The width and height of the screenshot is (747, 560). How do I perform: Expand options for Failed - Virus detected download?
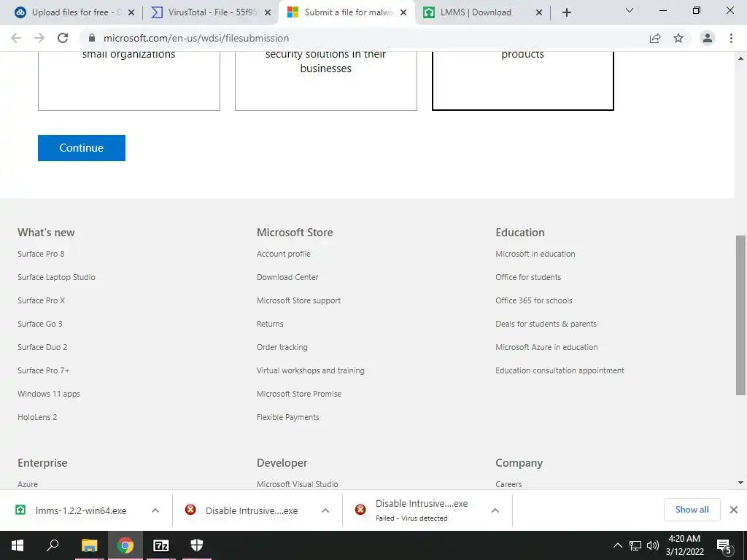(x=495, y=510)
